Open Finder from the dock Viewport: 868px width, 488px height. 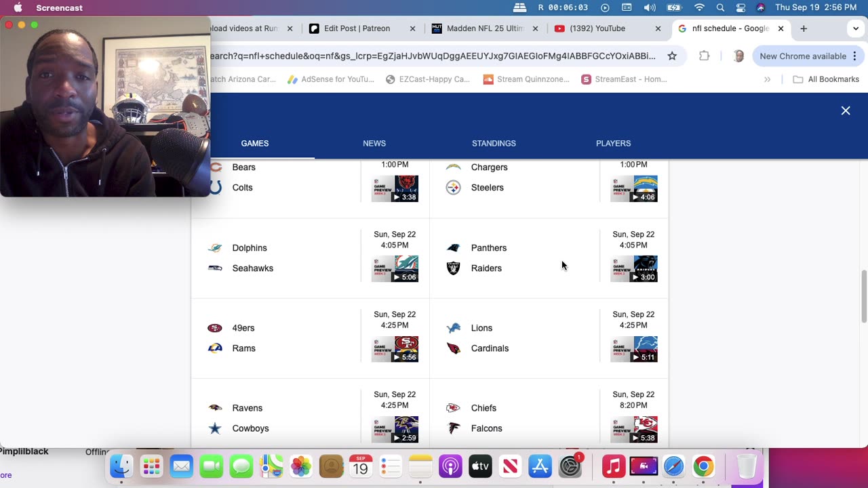[x=122, y=466]
